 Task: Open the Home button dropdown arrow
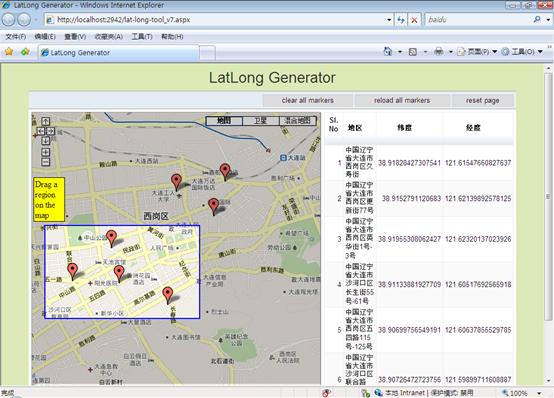400,52
